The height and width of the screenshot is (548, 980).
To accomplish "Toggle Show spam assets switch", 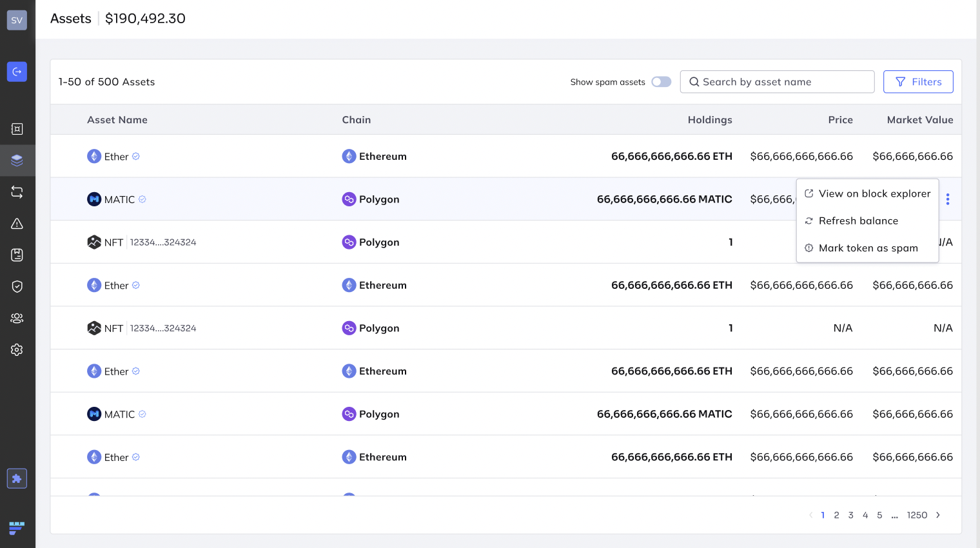I will point(661,82).
